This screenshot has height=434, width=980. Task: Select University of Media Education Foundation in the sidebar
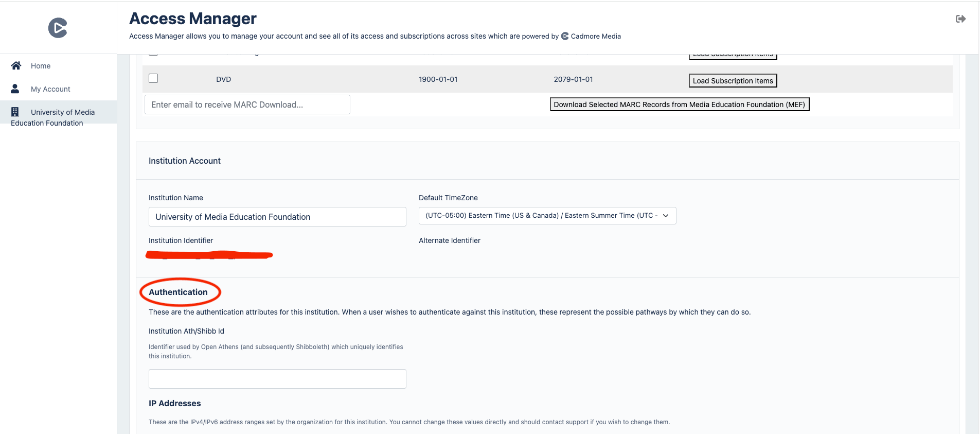(58, 112)
